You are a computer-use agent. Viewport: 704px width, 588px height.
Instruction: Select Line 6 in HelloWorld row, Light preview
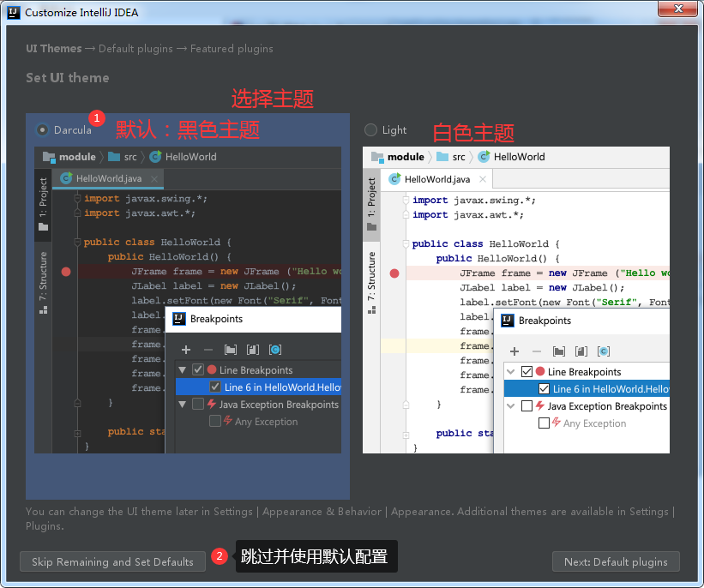(587, 388)
